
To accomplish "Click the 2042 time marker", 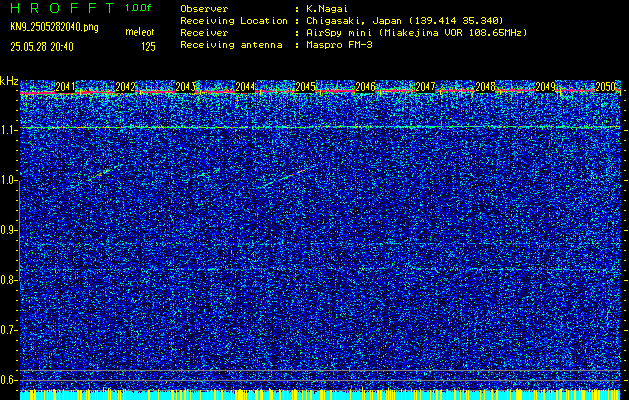I will tap(125, 86).
